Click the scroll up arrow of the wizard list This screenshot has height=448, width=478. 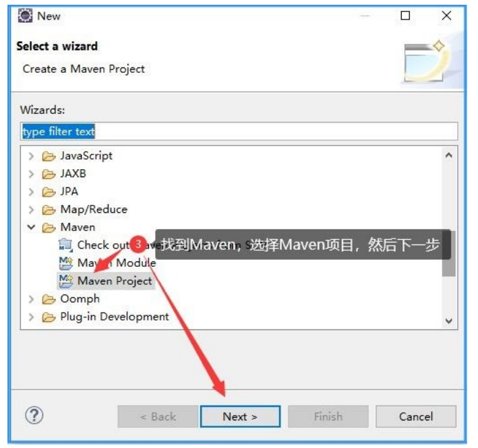pos(449,156)
